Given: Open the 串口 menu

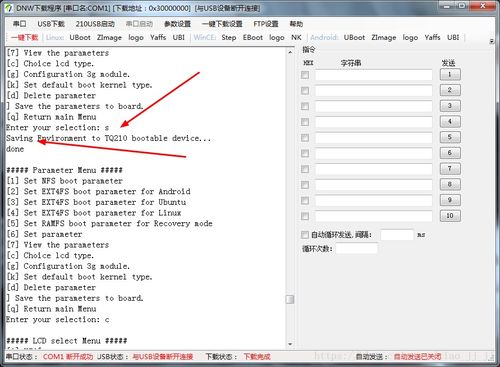Looking at the screenshot, I should tap(19, 24).
